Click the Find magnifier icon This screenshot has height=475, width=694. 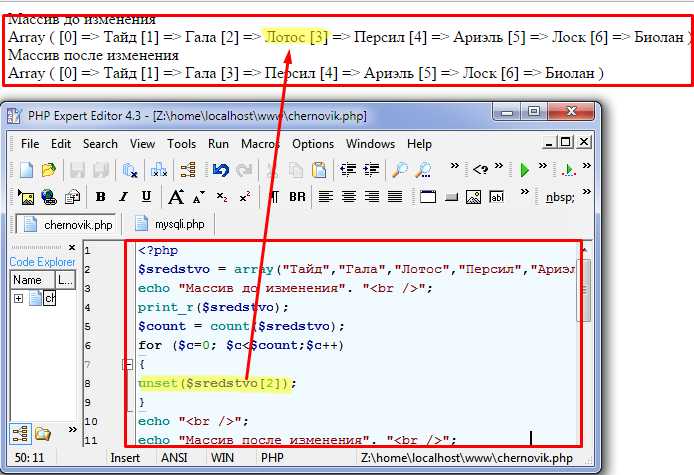coord(399,170)
